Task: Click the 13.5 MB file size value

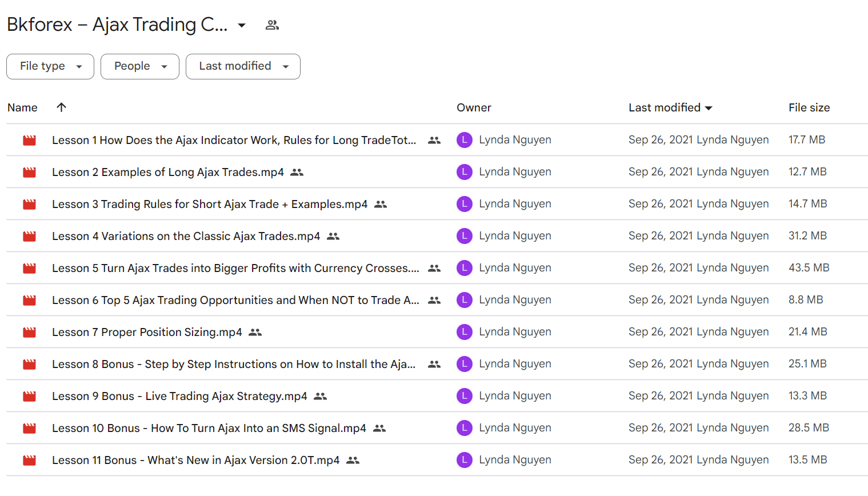Action: click(808, 460)
